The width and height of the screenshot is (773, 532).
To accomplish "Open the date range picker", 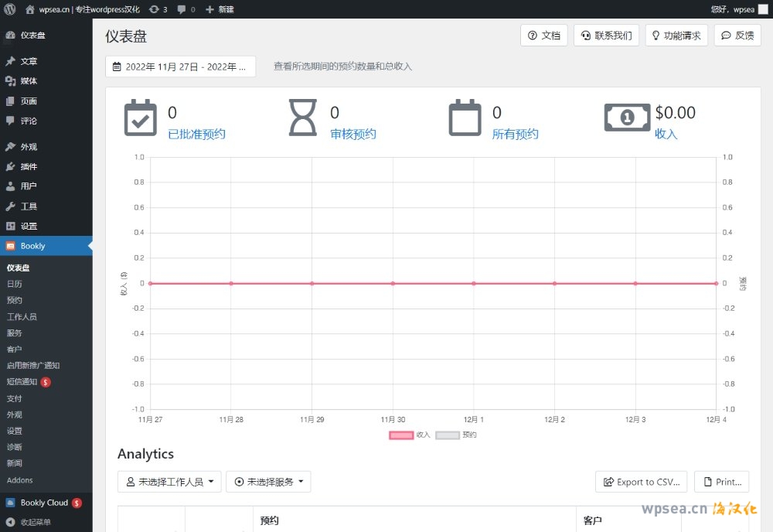I will pos(180,66).
